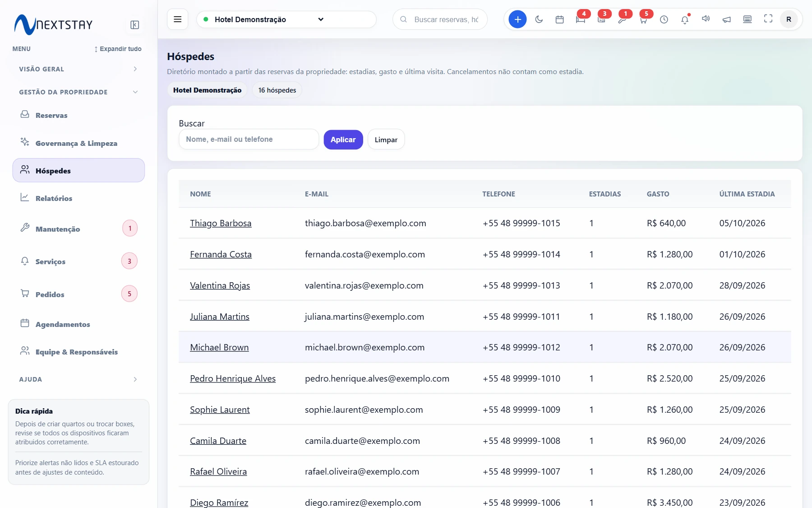Image resolution: width=812 pixels, height=508 pixels.
Task: Click the blue plus create button
Action: [517, 19]
